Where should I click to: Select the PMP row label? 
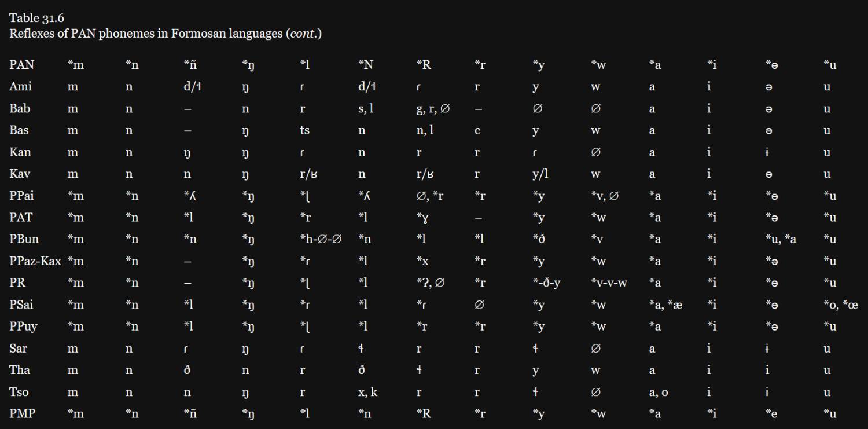[21, 414]
